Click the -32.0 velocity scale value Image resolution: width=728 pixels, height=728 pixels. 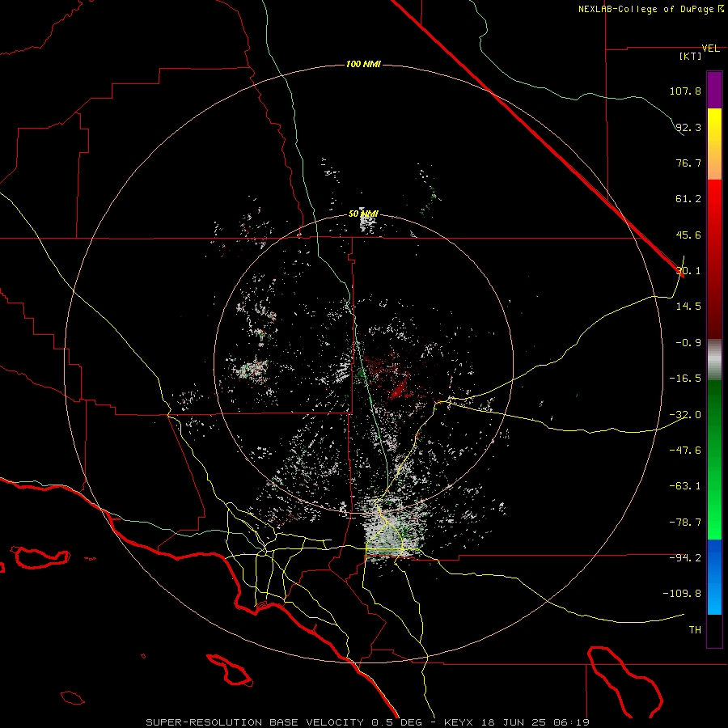685,415
